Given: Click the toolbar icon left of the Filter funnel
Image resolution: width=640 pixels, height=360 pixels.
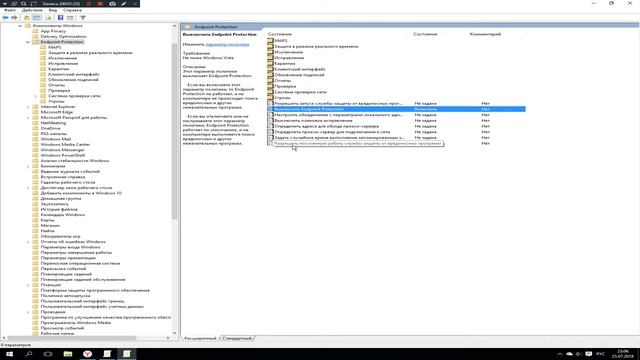Looking at the screenshot, I should [70, 18].
